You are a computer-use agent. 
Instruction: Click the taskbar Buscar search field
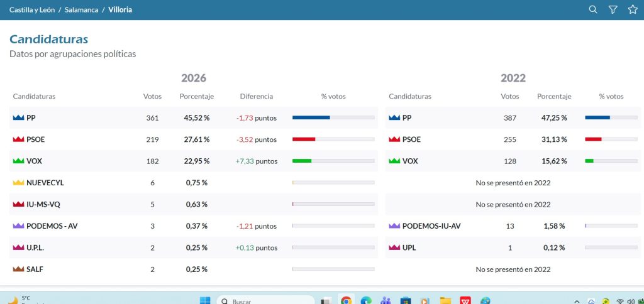click(x=266, y=301)
